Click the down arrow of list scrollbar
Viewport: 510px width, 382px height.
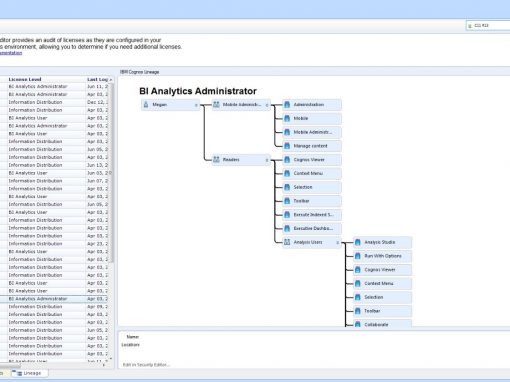pos(111,359)
